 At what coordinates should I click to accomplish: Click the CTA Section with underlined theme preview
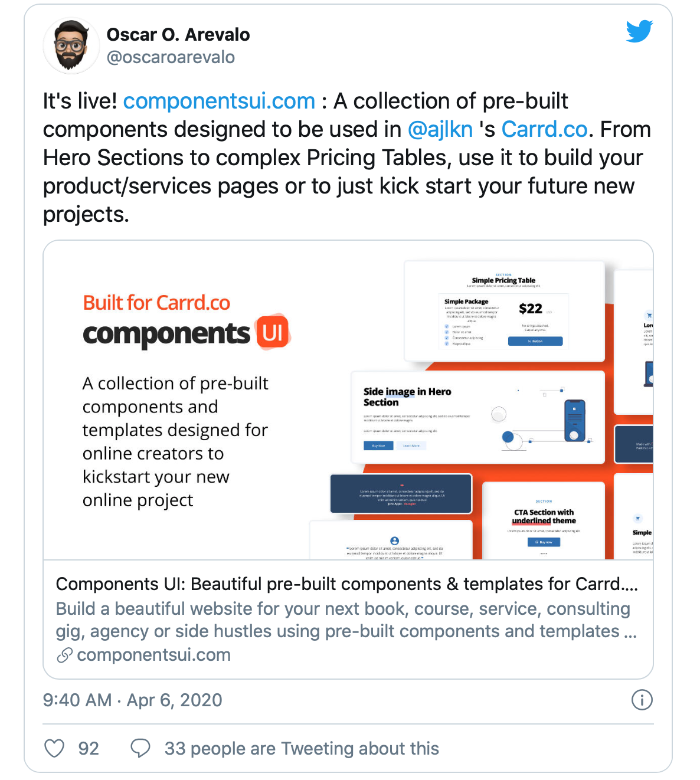point(544,520)
